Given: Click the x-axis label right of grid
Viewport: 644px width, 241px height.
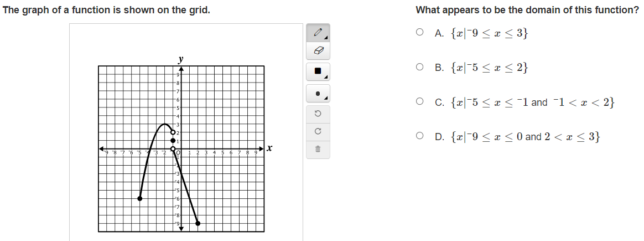Looking at the screenshot, I should click(x=269, y=148).
